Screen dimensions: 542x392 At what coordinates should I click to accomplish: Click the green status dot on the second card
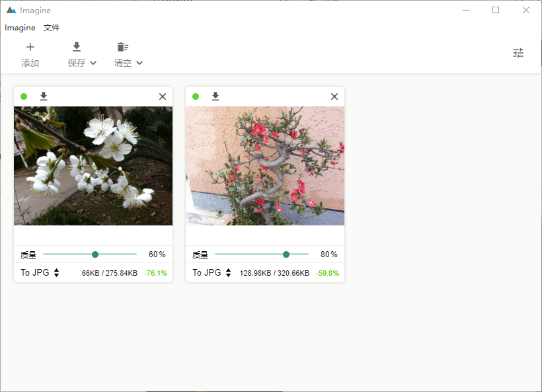pyautogui.click(x=196, y=97)
